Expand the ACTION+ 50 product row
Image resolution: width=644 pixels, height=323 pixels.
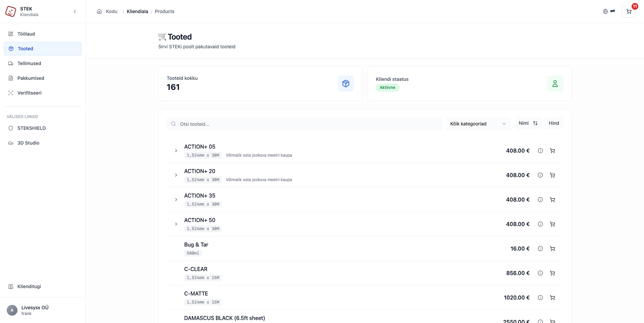tap(176, 224)
